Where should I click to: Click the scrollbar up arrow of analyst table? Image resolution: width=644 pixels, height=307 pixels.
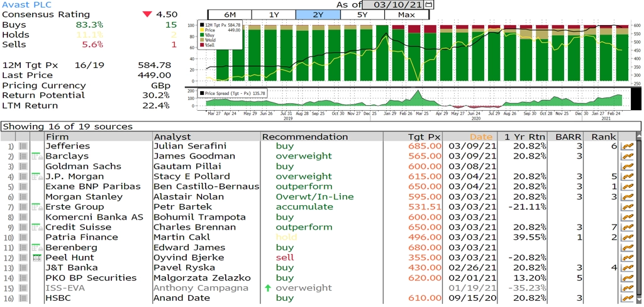[640, 136]
